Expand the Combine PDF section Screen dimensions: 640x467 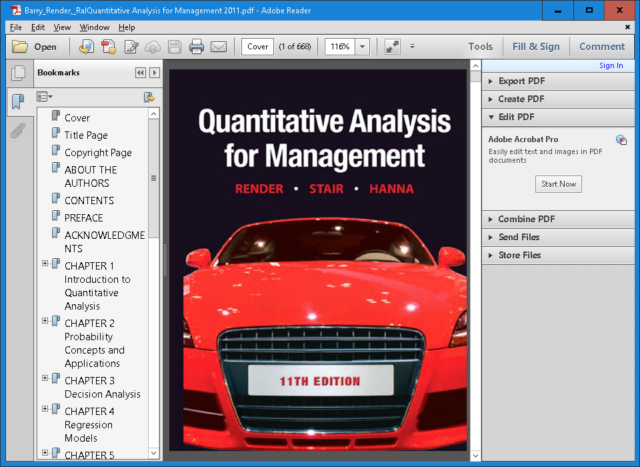(558, 219)
